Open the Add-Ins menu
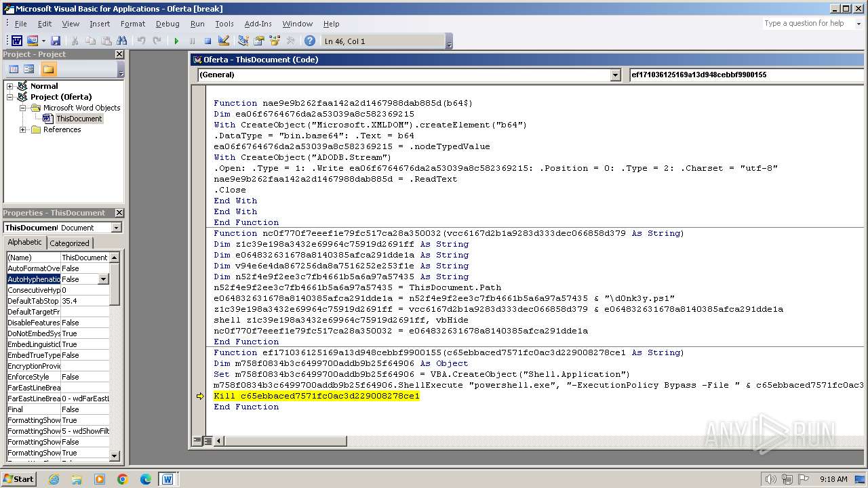Image resolution: width=868 pixels, height=488 pixels. pos(258,24)
